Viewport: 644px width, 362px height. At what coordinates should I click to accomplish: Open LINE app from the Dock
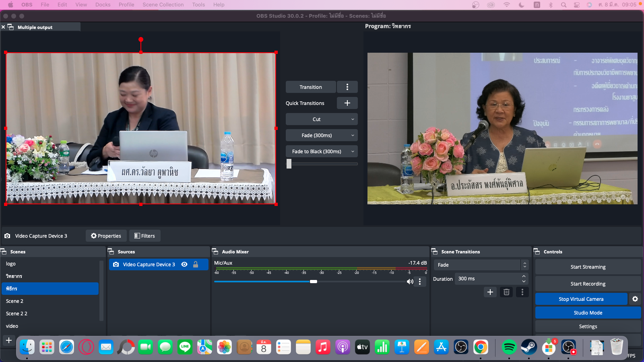click(x=185, y=347)
